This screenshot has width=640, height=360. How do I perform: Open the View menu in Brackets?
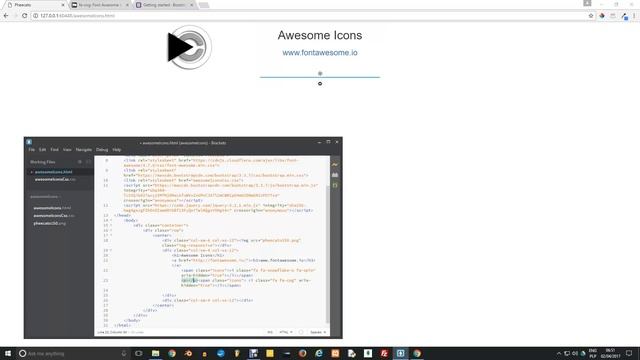[x=67, y=150]
